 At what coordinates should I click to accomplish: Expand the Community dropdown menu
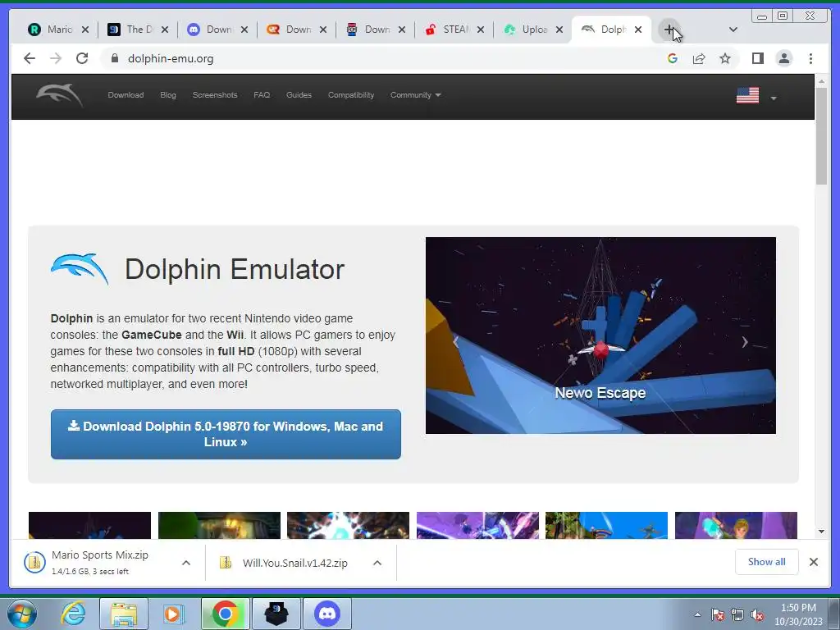click(415, 95)
